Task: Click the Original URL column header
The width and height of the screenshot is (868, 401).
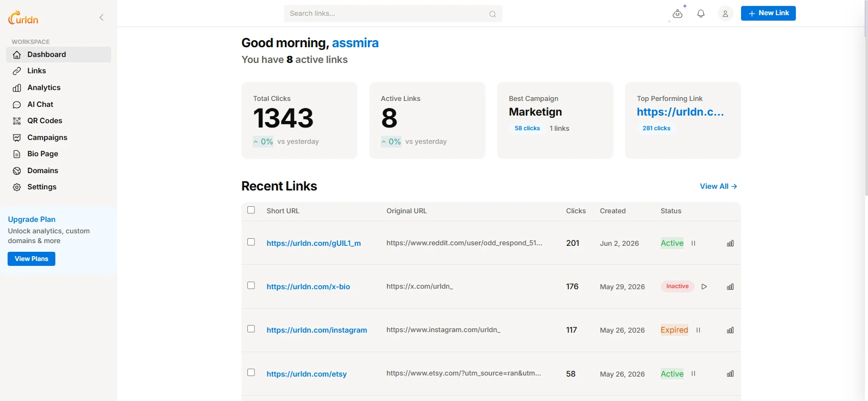Action: coord(406,211)
